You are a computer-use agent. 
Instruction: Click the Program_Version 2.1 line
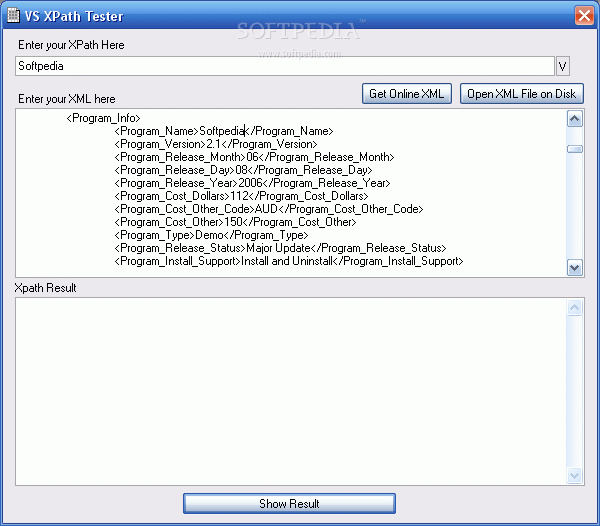pyautogui.click(x=216, y=144)
